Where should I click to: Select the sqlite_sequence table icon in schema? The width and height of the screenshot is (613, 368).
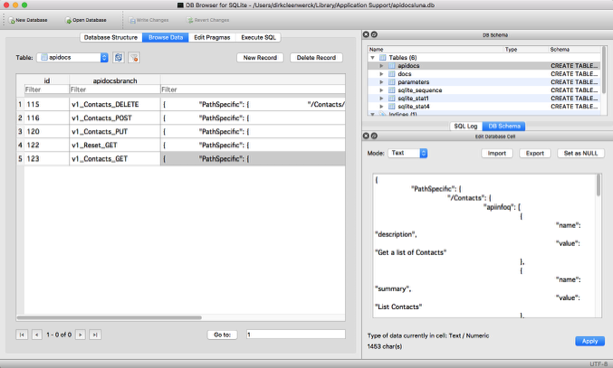(x=391, y=90)
